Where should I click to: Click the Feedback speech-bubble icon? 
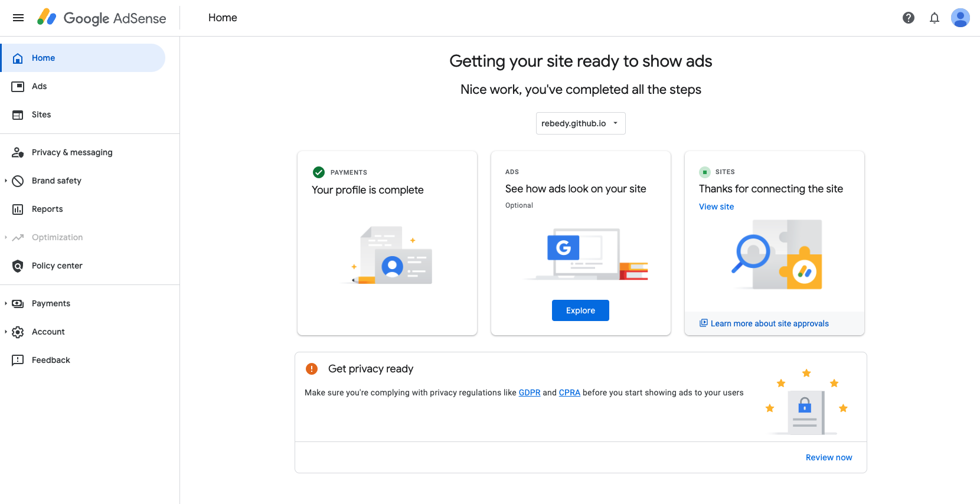point(18,360)
